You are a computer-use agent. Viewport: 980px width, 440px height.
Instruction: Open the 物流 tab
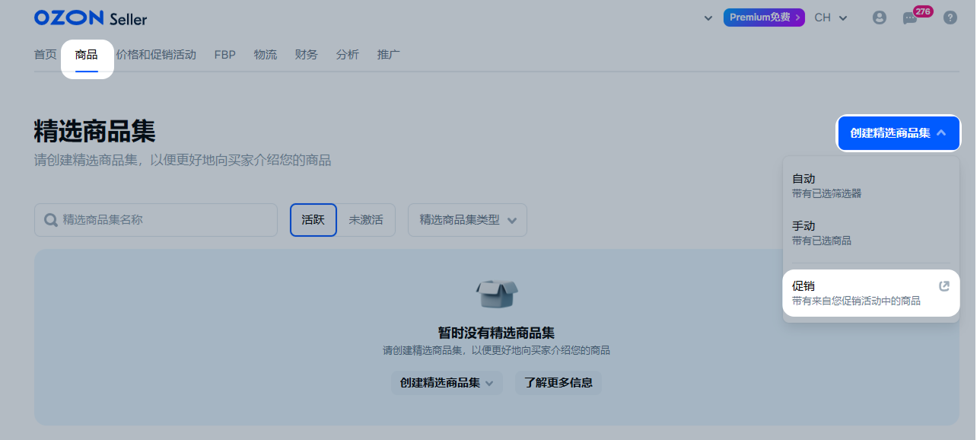coord(266,55)
